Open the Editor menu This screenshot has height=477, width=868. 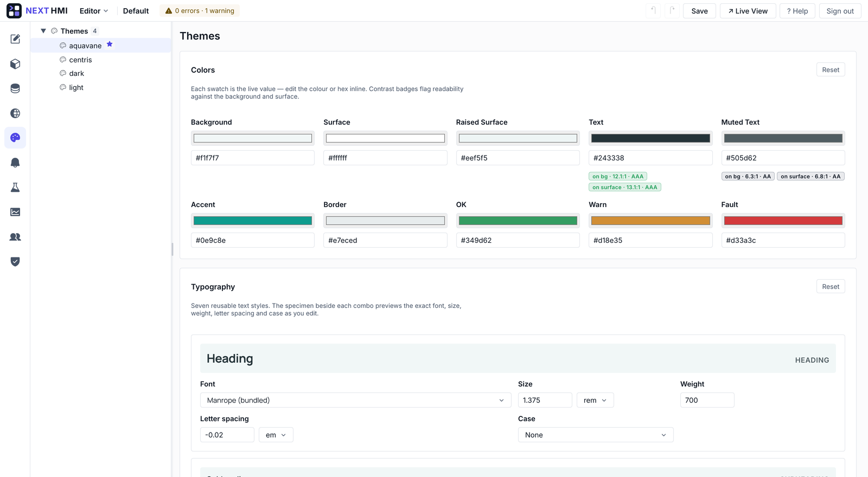(94, 11)
